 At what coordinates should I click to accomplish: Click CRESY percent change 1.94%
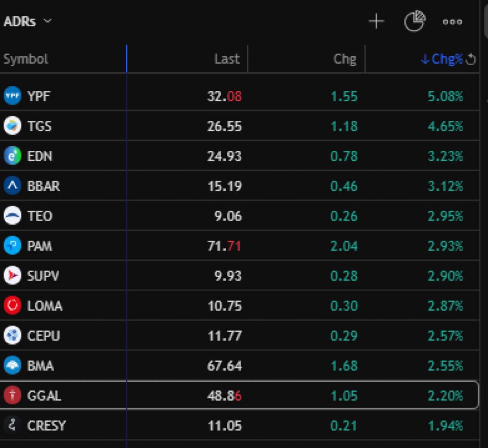coord(446,426)
